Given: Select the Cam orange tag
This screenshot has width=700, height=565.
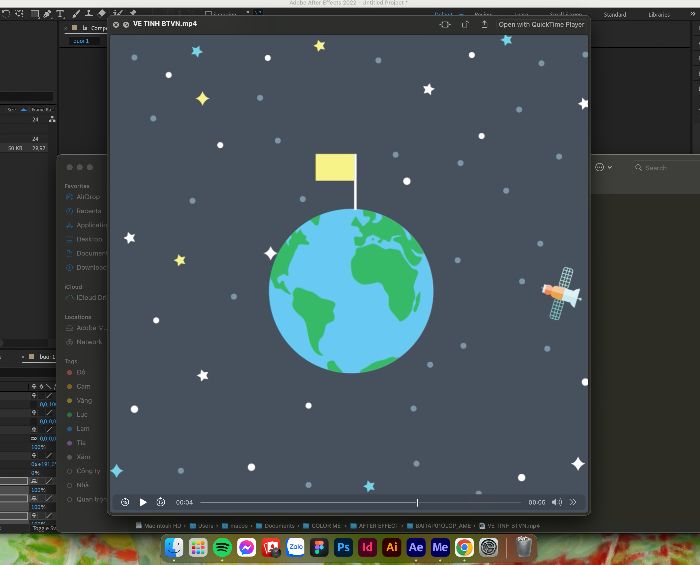Looking at the screenshot, I should coord(79,386).
